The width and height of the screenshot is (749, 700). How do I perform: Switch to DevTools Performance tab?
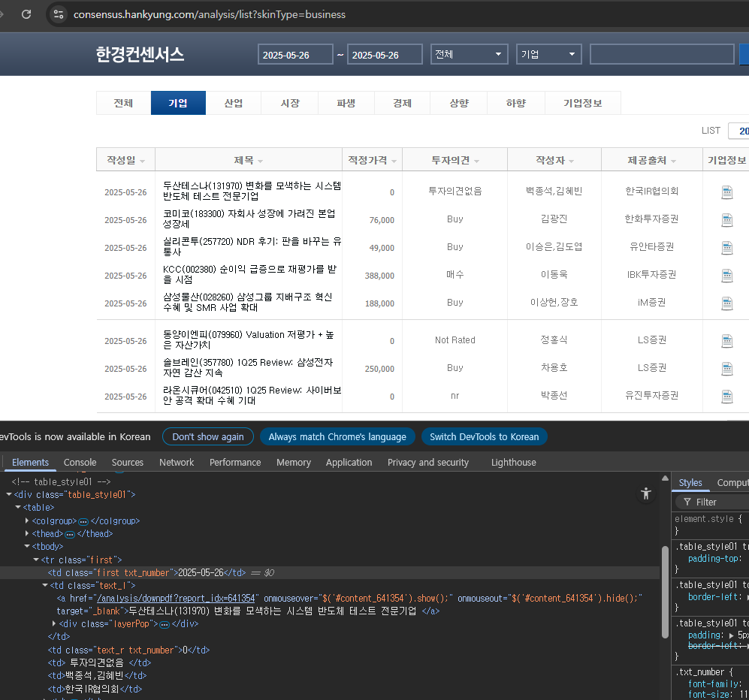pos(235,462)
